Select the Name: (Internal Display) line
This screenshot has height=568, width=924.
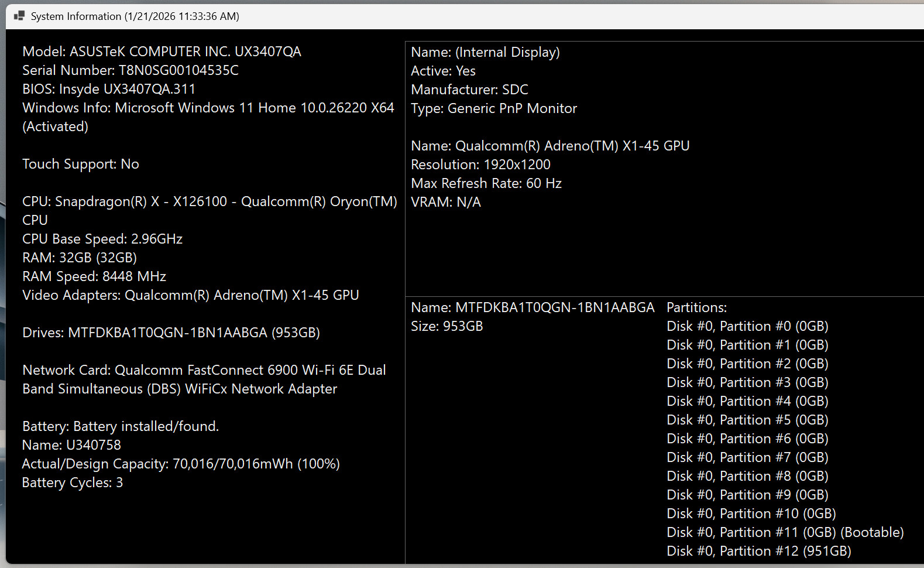coord(486,52)
